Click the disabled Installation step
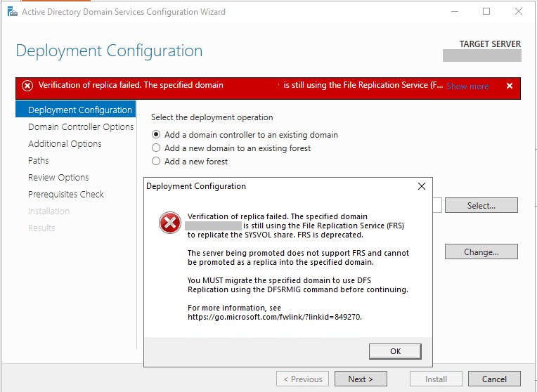The height and width of the screenshot is (392, 537). (x=48, y=211)
